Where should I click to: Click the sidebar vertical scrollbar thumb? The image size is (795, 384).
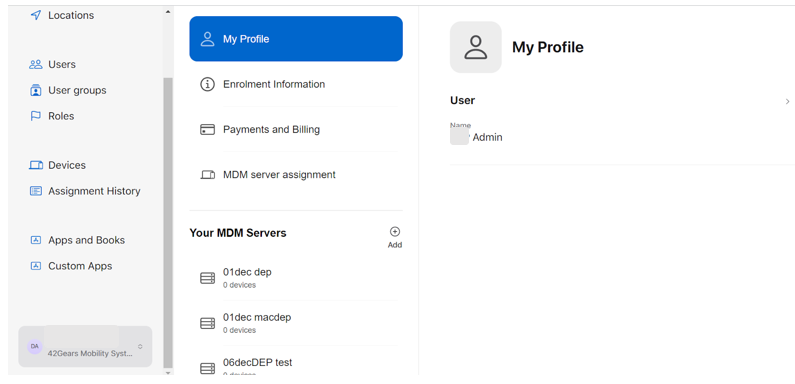[x=168, y=223]
